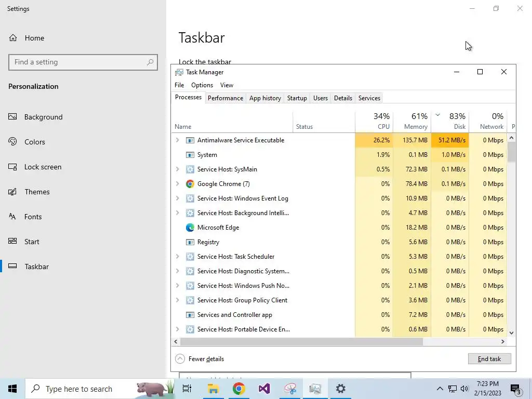Click the Task Manager taskbar icon

315,389
